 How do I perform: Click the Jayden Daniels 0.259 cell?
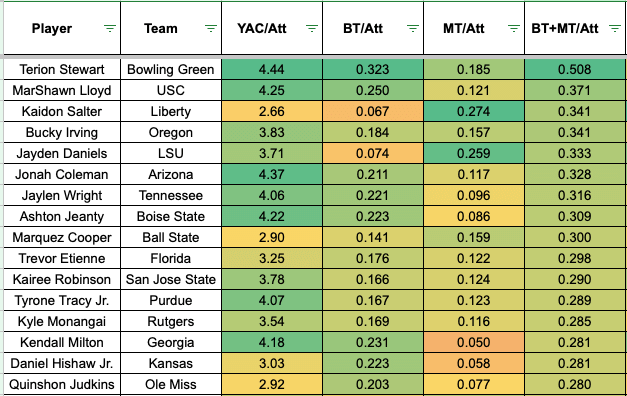pos(474,153)
